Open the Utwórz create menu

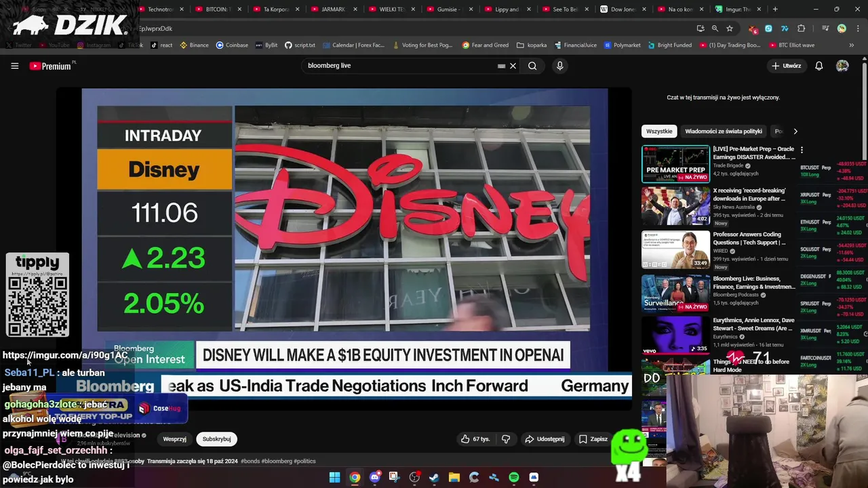tap(787, 66)
